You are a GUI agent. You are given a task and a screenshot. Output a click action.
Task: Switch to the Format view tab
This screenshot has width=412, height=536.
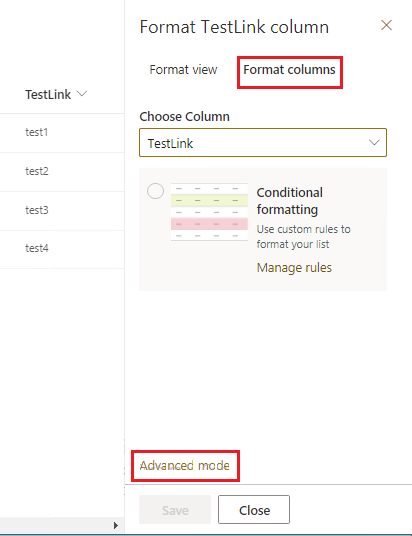183,70
